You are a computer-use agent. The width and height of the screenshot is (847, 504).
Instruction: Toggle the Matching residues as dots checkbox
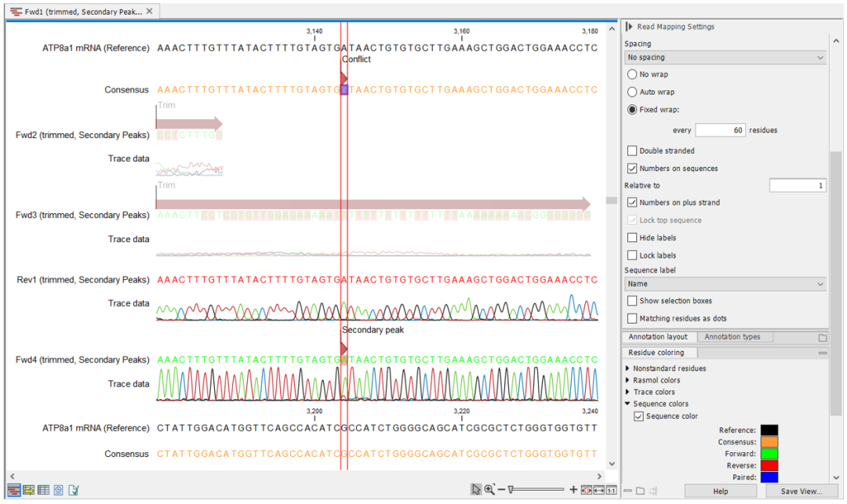632,318
